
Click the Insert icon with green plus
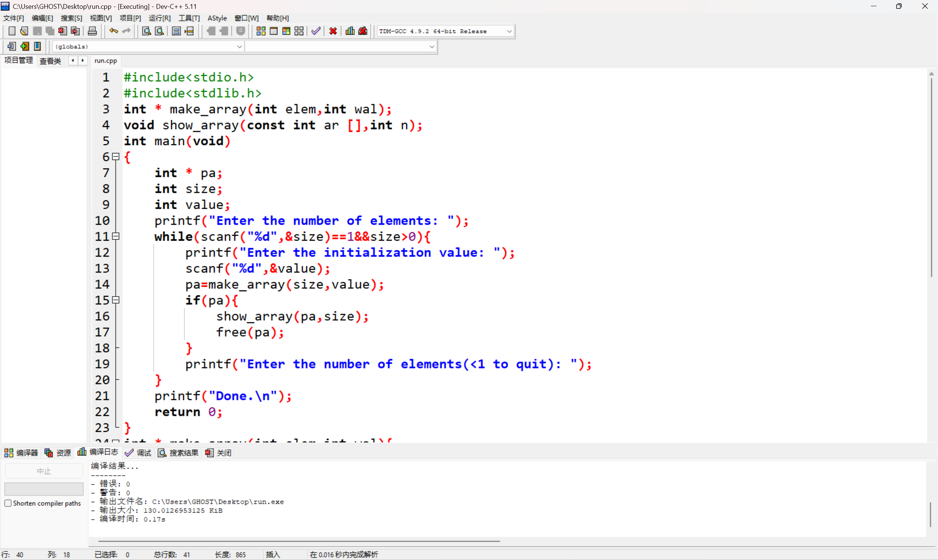click(x=25, y=47)
